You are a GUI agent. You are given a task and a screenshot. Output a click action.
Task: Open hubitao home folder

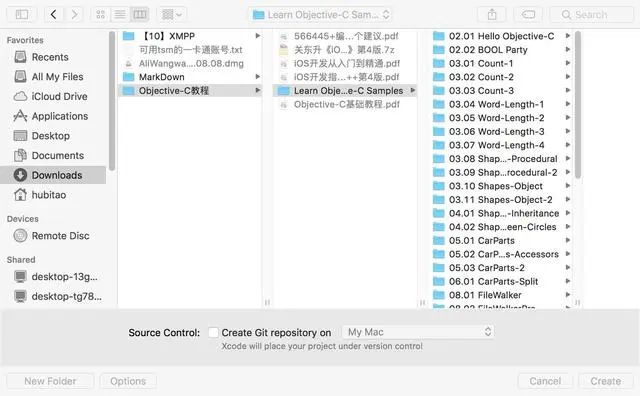coord(53,195)
